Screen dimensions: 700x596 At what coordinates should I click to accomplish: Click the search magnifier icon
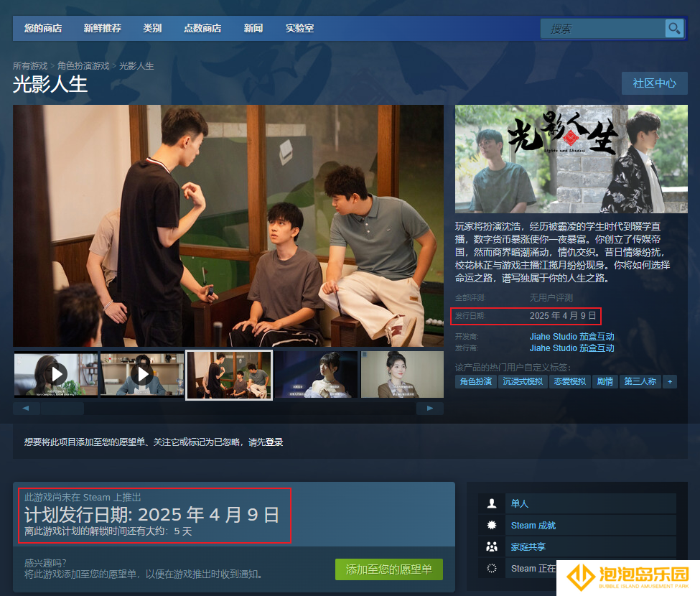point(674,29)
